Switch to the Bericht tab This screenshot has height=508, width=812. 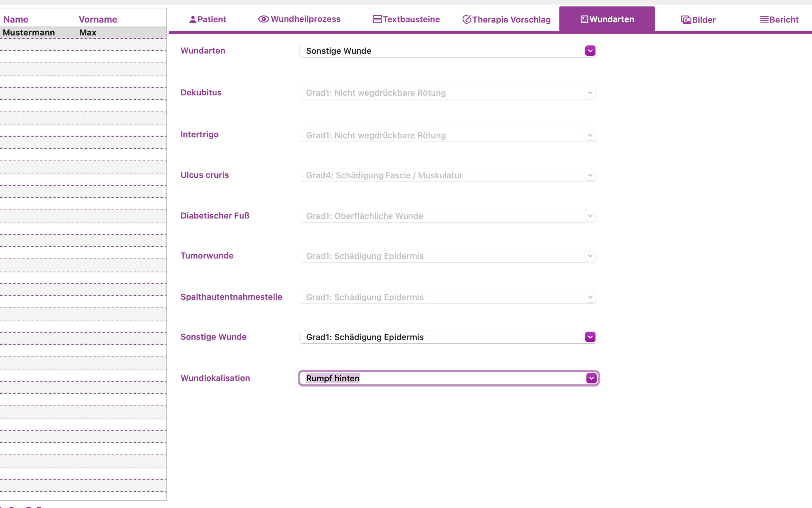point(779,19)
